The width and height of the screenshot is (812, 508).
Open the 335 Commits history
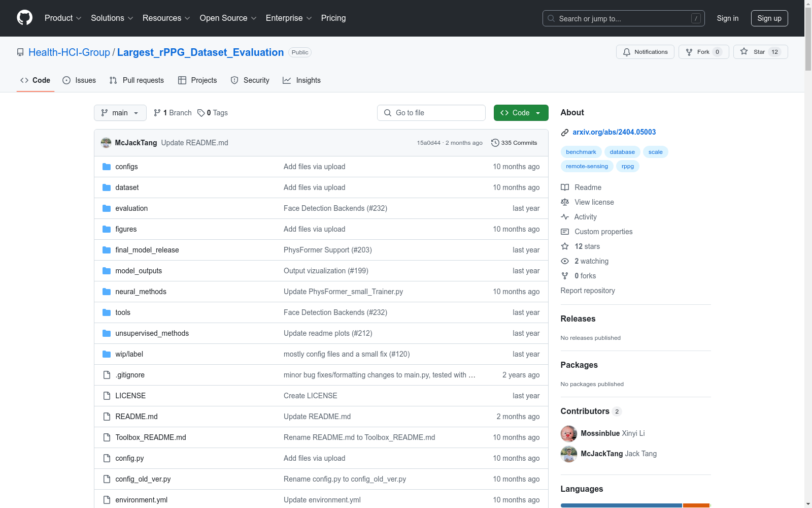coord(514,143)
